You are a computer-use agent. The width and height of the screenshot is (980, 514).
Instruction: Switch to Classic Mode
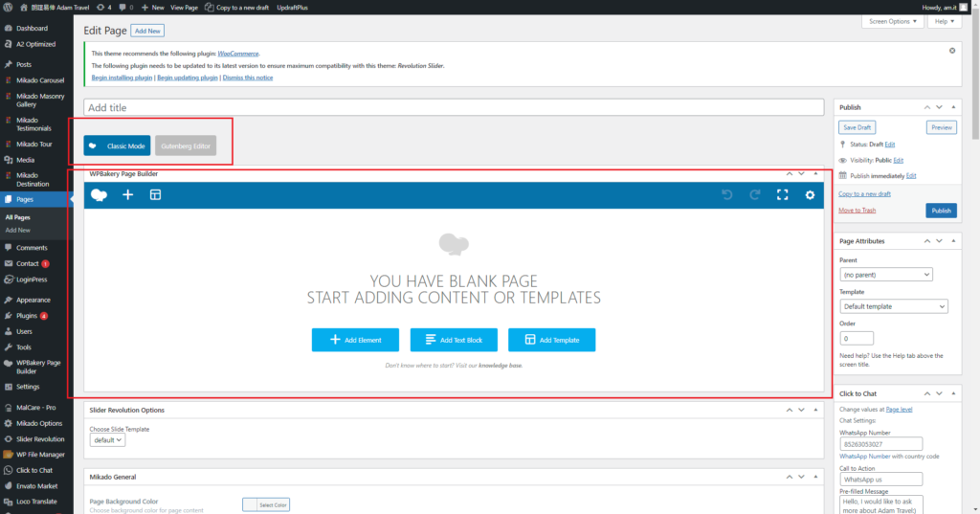(117, 145)
